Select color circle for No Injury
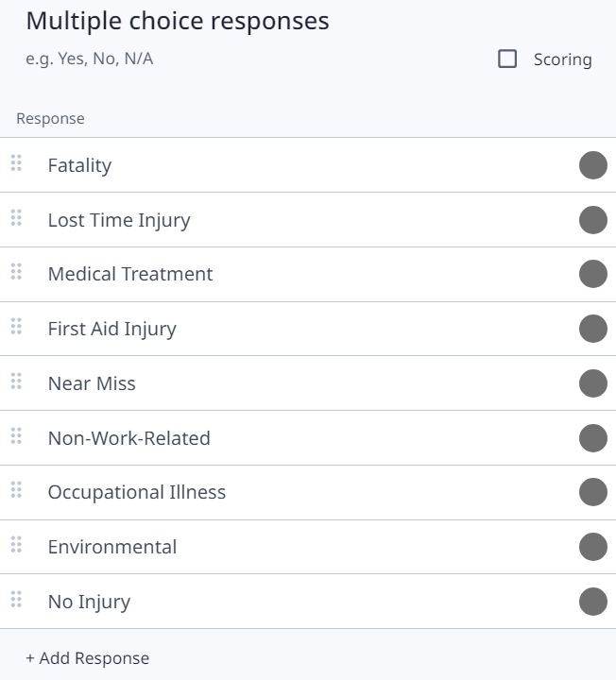Image resolution: width=616 pixels, height=680 pixels. point(592,602)
